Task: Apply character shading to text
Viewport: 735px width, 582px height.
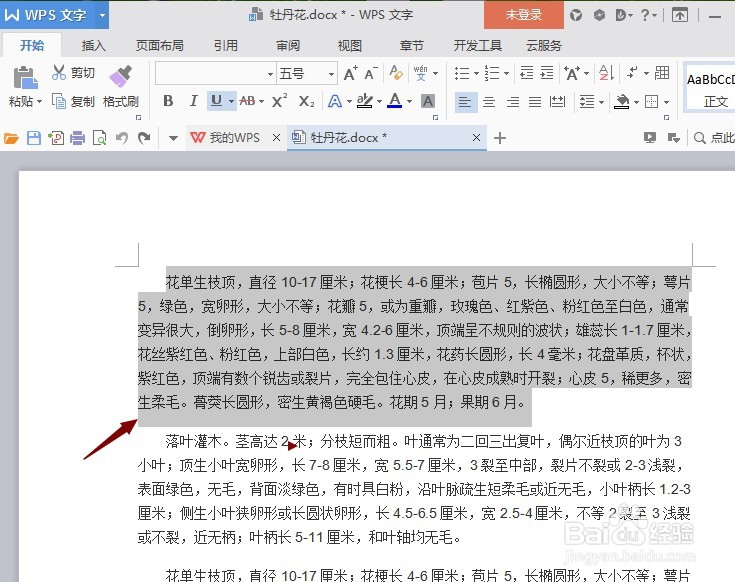Action: [x=428, y=101]
